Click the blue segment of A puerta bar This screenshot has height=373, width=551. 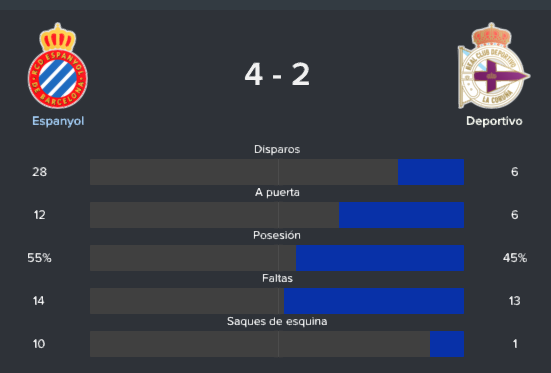tap(401, 215)
